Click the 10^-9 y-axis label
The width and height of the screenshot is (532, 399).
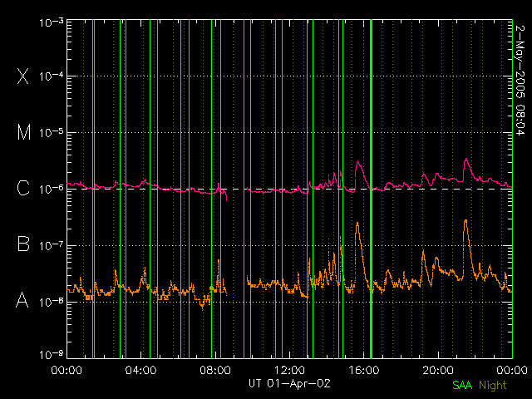52,355
